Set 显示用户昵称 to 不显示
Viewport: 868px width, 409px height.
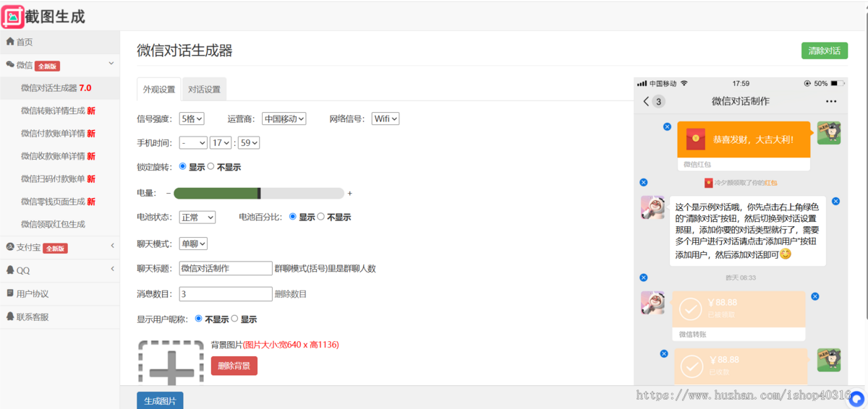(x=199, y=319)
